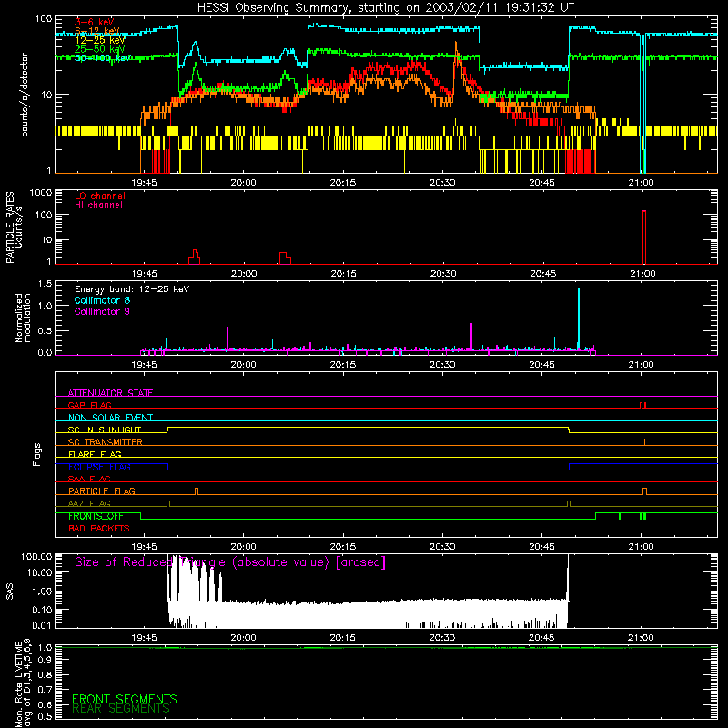Click the tall red particle spike near 21:00
The height and width of the screenshot is (728, 728).
pos(644,237)
